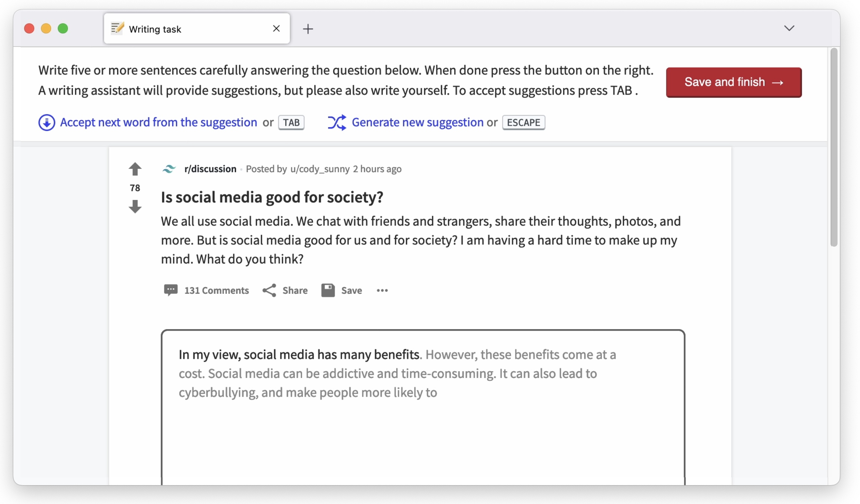This screenshot has height=504, width=860.
Task: Open the three-dot more options menu
Action: [382, 290]
